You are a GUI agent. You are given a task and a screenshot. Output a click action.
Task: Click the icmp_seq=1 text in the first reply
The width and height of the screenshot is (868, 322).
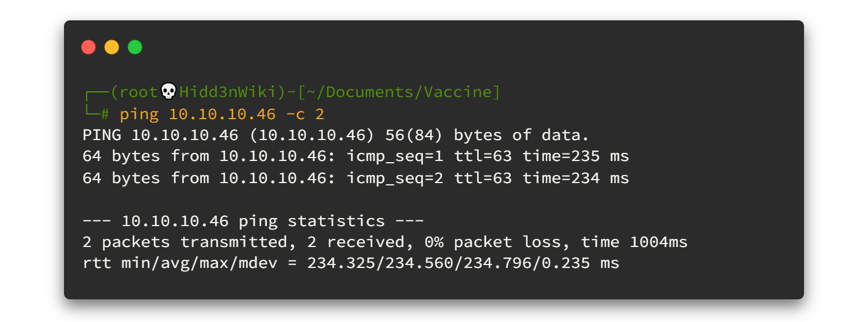coord(394,156)
